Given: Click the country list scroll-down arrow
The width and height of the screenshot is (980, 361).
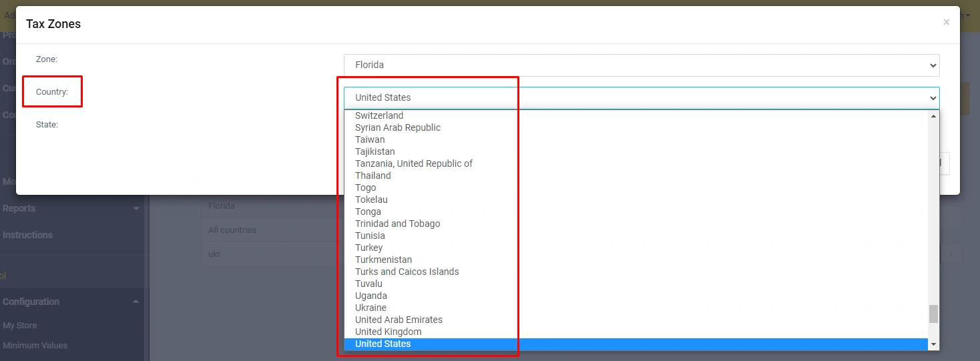Looking at the screenshot, I should pos(933,344).
